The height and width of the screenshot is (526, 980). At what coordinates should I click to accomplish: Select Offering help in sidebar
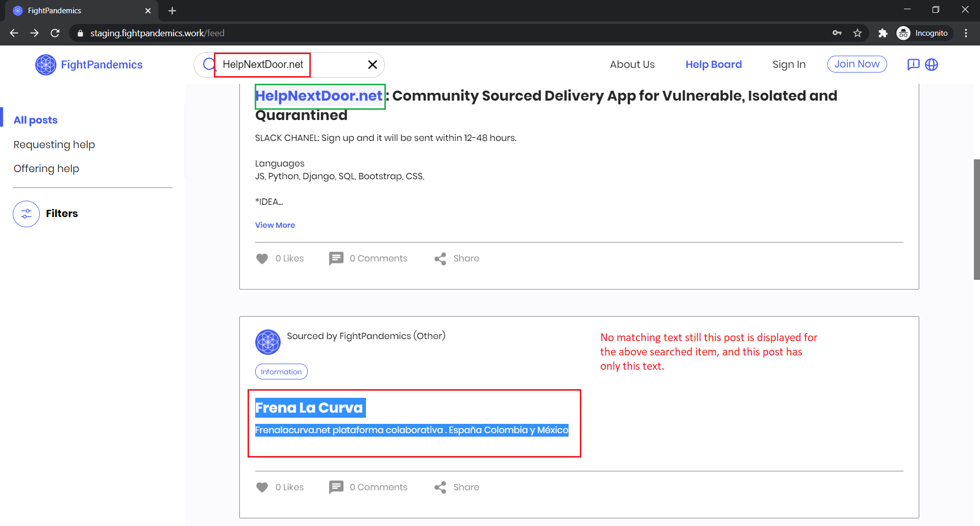[46, 169]
